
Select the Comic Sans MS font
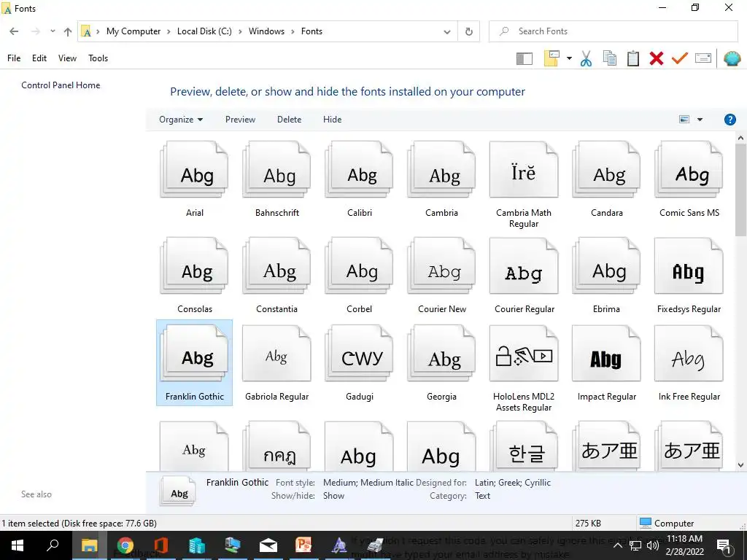[x=689, y=179]
